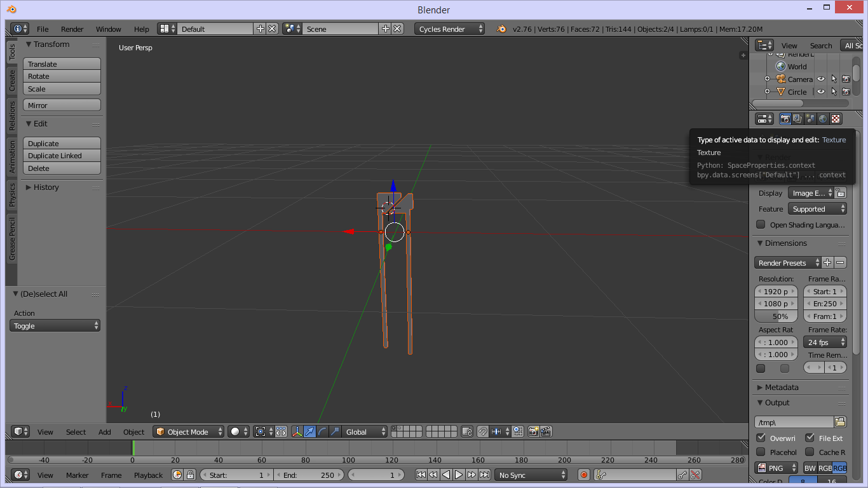Open the Window menu
This screenshot has width=868, height=488.
click(x=109, y=29)
